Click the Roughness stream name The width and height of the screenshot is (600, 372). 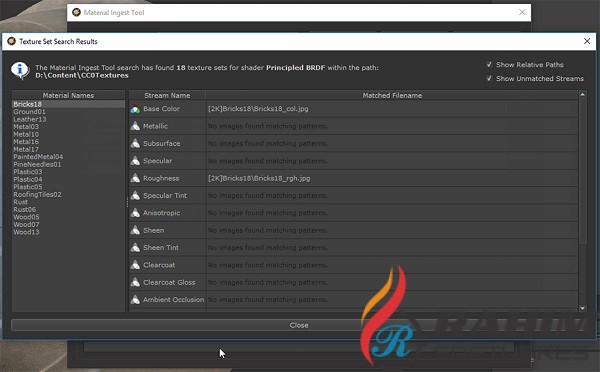tap(161, 178)
